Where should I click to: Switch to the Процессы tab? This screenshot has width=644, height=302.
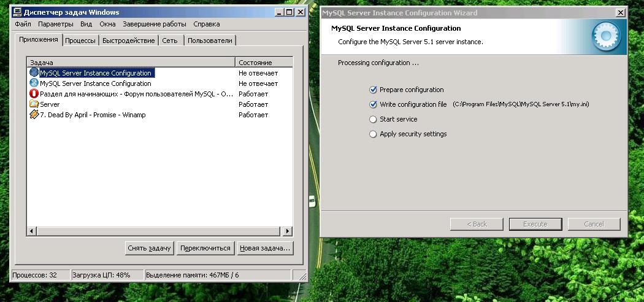pos(80,41)
